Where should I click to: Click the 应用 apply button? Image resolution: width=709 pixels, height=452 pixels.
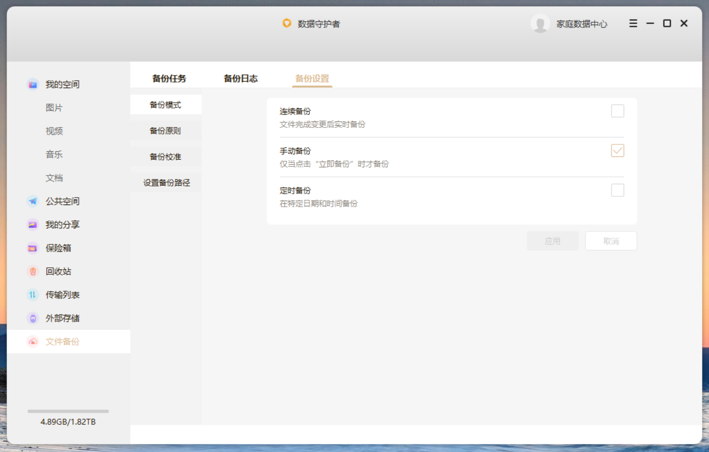pyautogui.click(x=552, y=241)
